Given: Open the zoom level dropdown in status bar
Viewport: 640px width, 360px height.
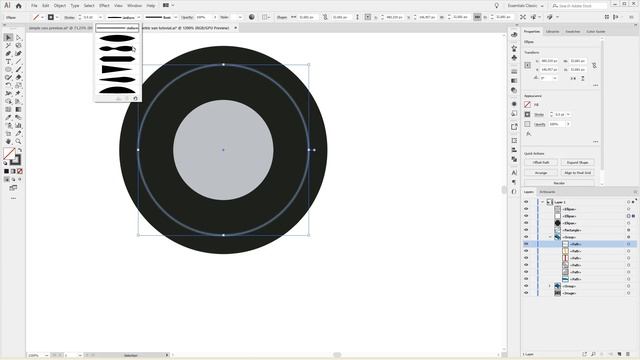Looking at the screenshot, I should (x=46, y=356).
